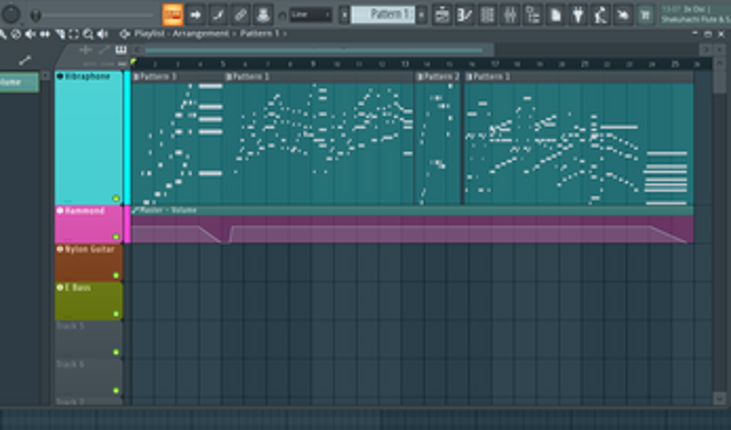This screenshot has height=430, width=731.
Task: Toggle mute LED on Track 6
Action: tap(116, 390)
